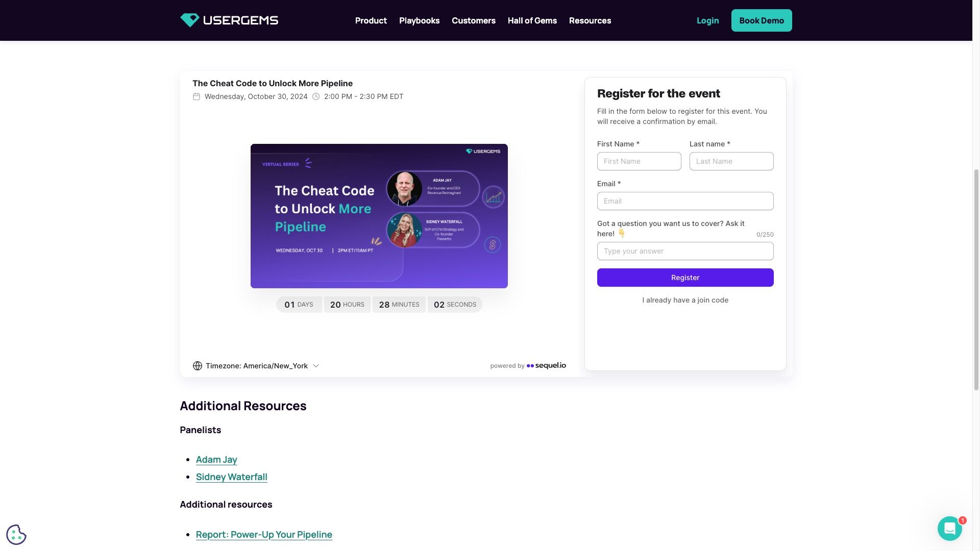Screen dimensions: 980x551
Task: Open the chat messenger bubble
Action: [949, 529]
